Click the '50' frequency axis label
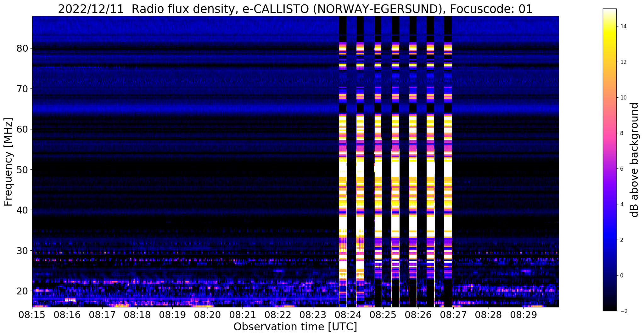Image resolution: width=644 pixels, height=336 pixels. (22, 170)
